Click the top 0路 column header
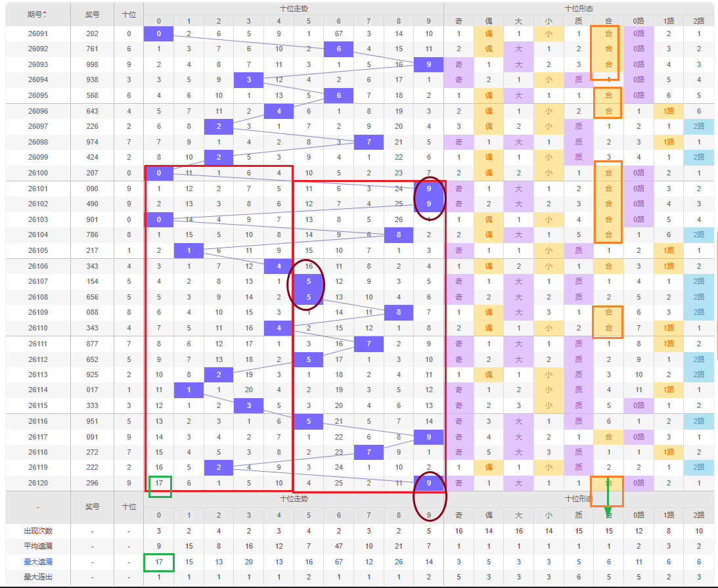Viewport: 718px width, 588px height. [x=639, y=21]
